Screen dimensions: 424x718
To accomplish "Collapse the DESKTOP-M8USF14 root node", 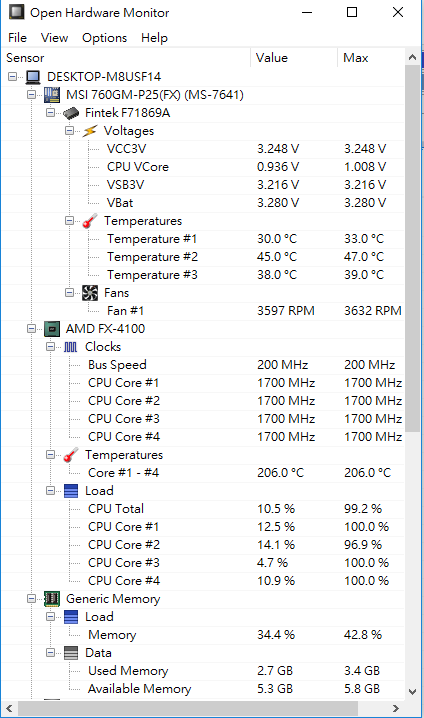I will (12, 76).
